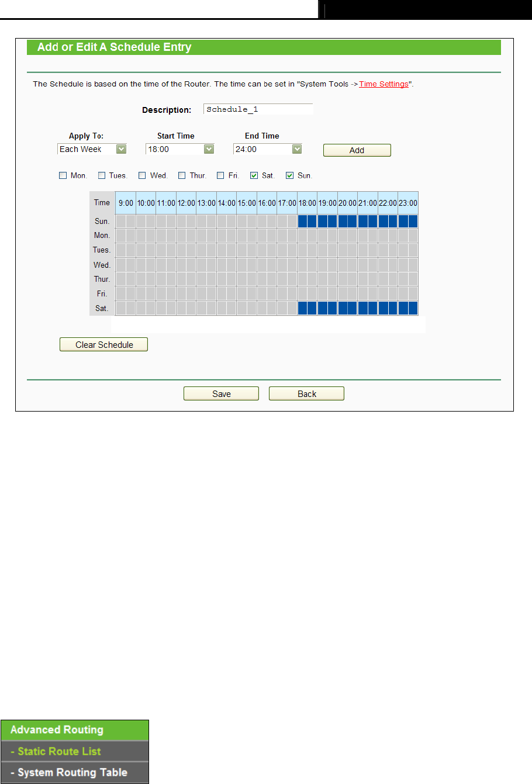
Task: Select Static Route List menu item
Action: 75,751
